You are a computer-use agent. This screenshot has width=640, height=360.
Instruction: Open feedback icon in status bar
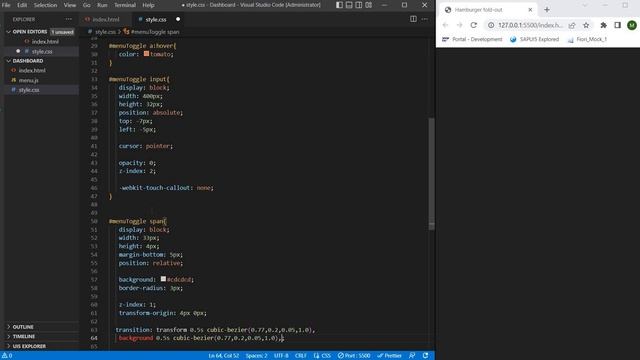[412, 356]
